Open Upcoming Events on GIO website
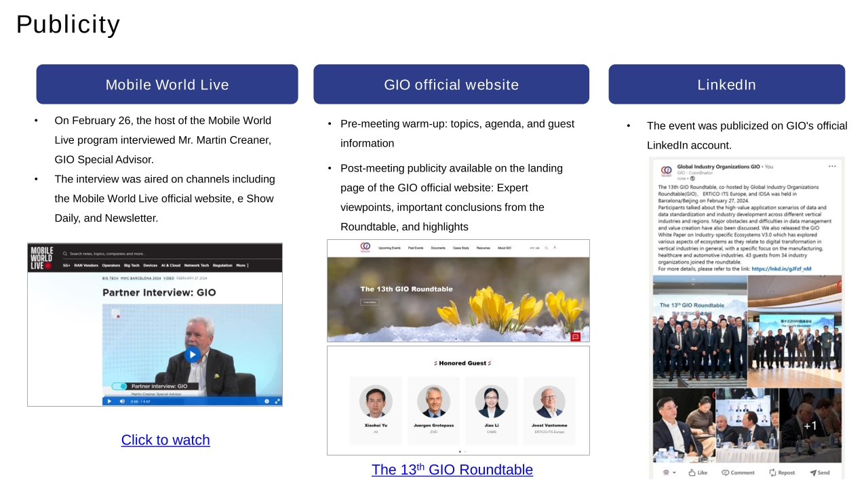This screenshot has width=868, height=488. point(390,248)
